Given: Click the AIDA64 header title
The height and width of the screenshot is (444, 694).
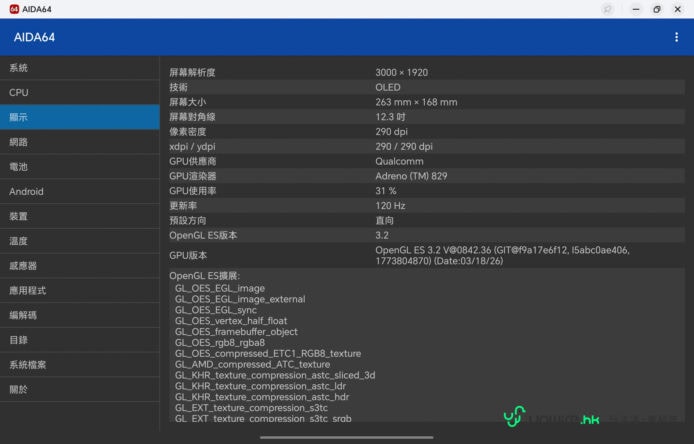Looking at the screenshot, I should pos(34,37).
